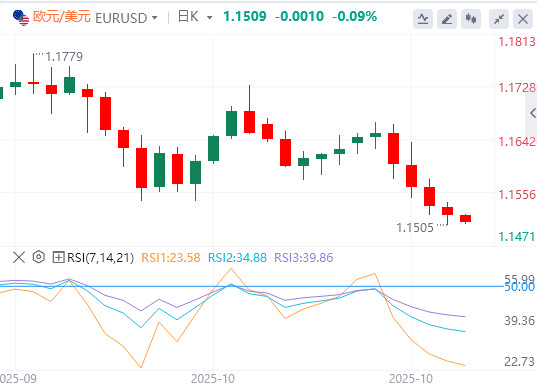Expand the right side panel chevron
Screen dimensions: 537x391
pos(532,113)
